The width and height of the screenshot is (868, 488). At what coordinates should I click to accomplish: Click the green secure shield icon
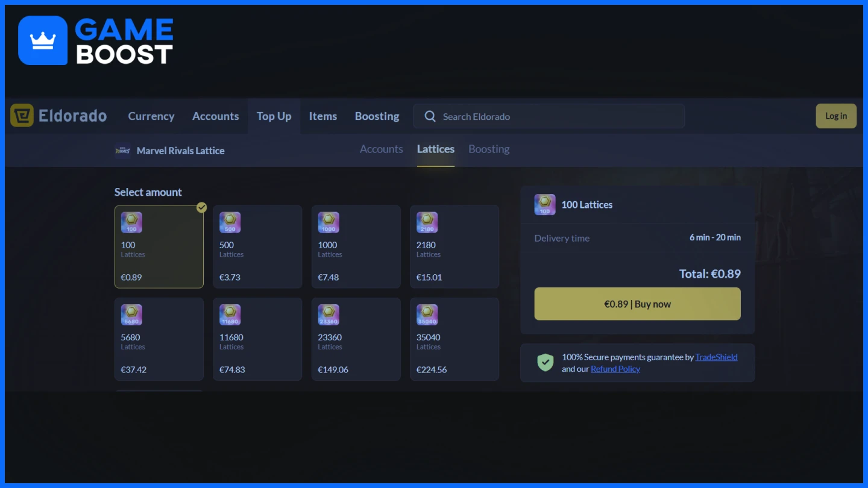pos(545,363)
